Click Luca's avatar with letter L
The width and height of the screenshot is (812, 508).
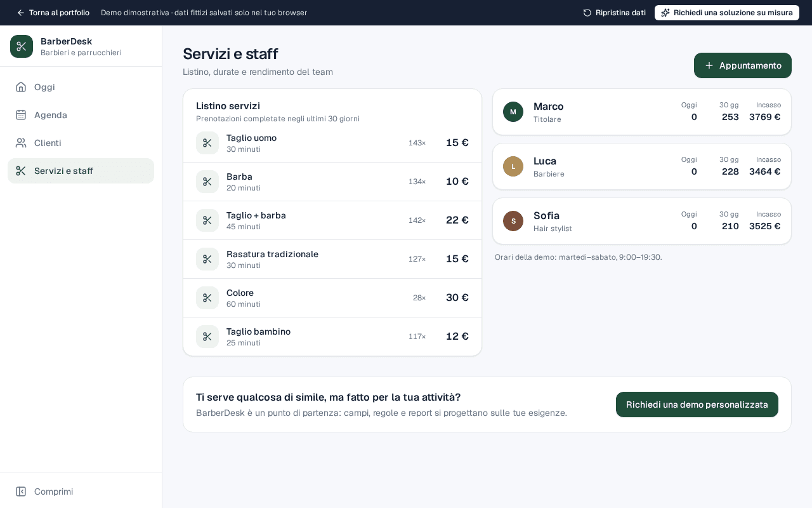[x=513, y=166]
